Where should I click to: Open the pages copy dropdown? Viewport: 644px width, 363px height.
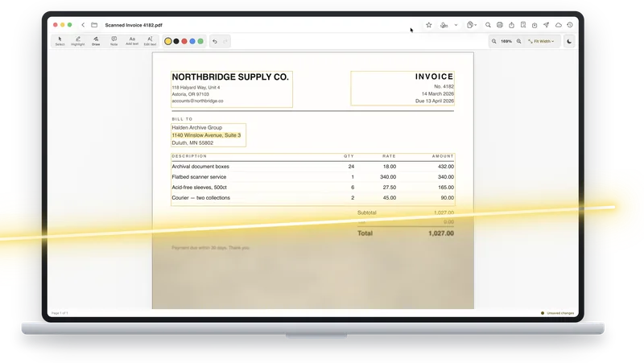click(472, 25)
